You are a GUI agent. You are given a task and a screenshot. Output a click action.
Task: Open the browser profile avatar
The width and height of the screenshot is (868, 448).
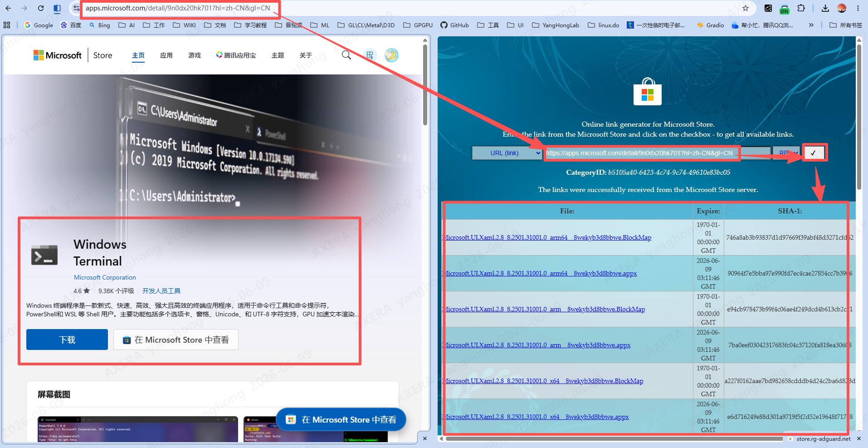tap(842, 8)
